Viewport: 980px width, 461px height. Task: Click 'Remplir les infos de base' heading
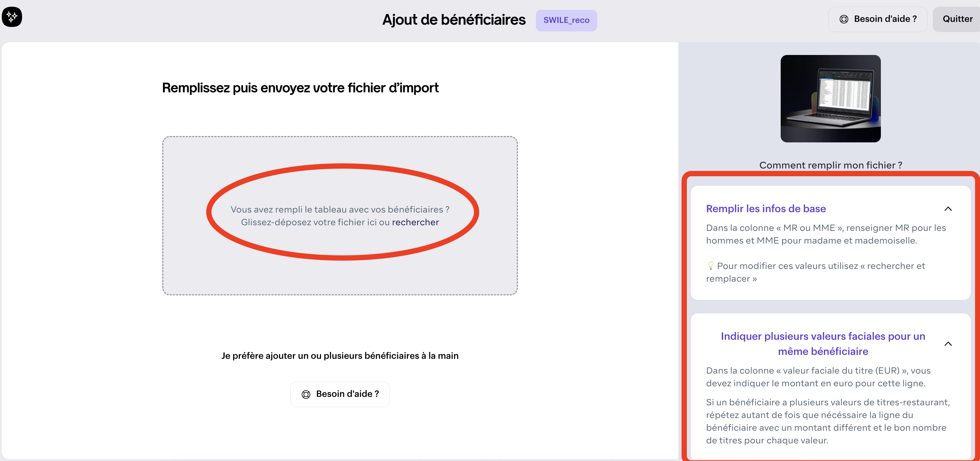pos(766,209)
